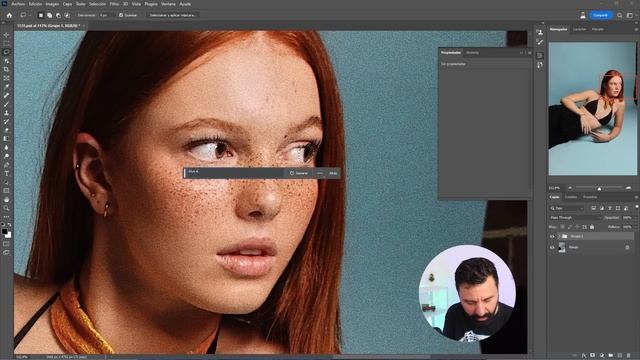Toggle Quick Mask mode icon

click(6, 244)
